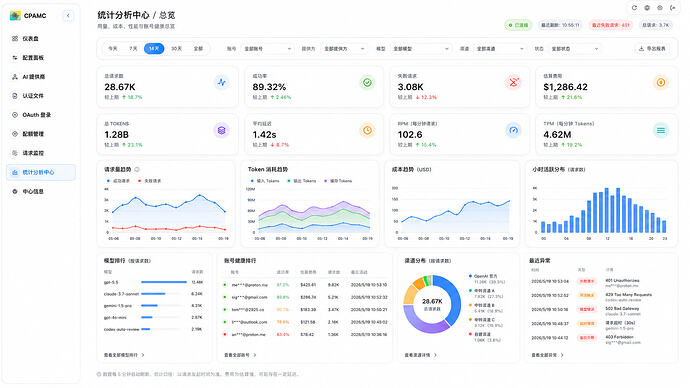Open the 提供方 filter dropdown
Image resolution: width=690 pixels, height=388 pixels.
click(344, 49)
